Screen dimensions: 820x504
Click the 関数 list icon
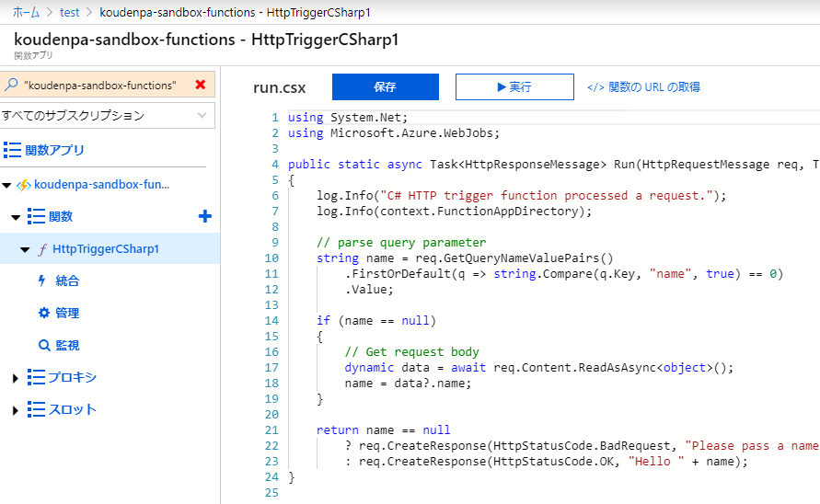(x=36, y=216)
